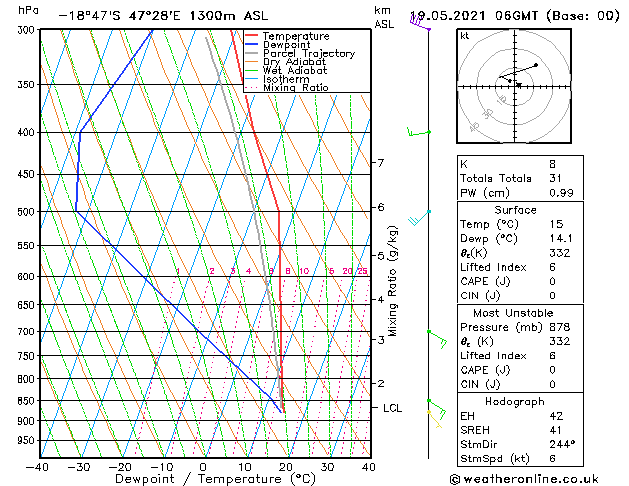This screenshot has height=486, width=629.
Task: Click the blue Dewpoint line sample in the legend
Action: click(x=251, y=45)
